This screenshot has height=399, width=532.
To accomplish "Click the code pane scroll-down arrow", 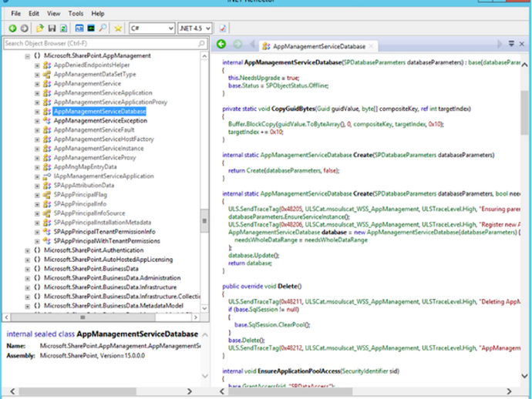I will pos(524,376).
